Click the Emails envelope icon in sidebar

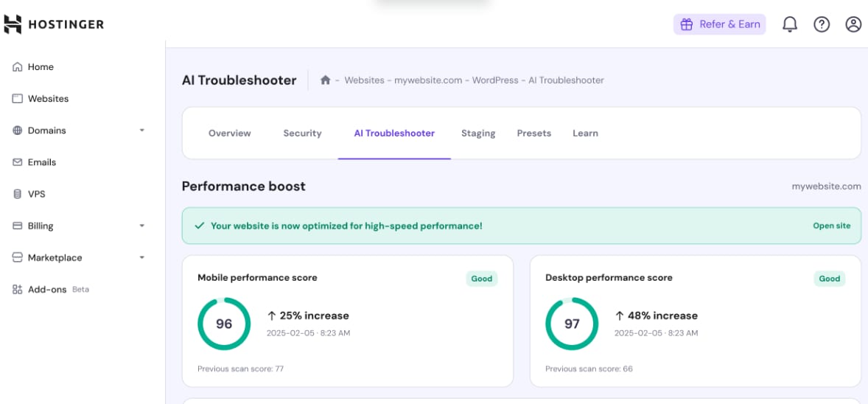(x=18, y=162)
